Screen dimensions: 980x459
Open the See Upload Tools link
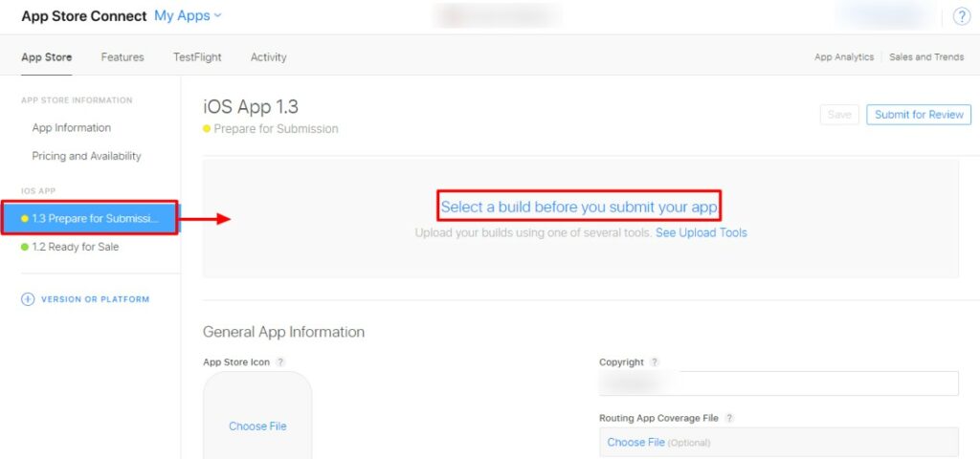tap(702, 233)
